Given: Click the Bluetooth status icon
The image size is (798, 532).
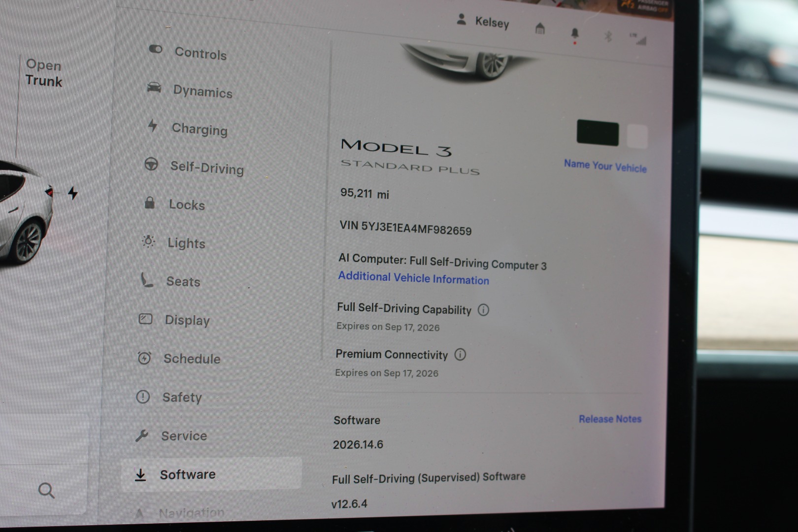Looking at the screenshot, I should click(x=608, y=36).
